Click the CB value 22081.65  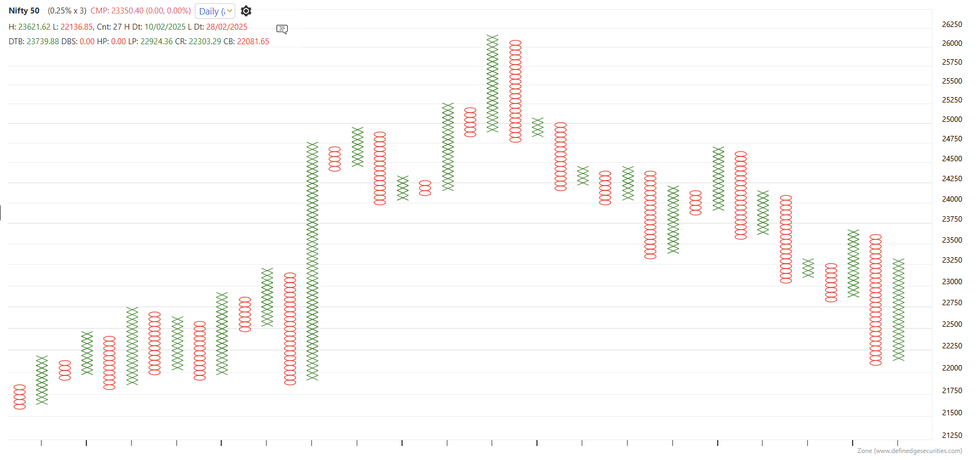(x=253, y=42)
